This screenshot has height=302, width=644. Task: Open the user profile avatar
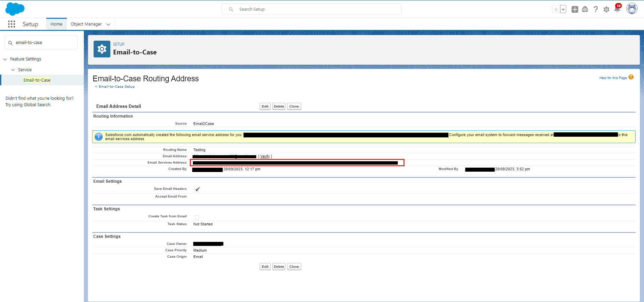point(632,9)
